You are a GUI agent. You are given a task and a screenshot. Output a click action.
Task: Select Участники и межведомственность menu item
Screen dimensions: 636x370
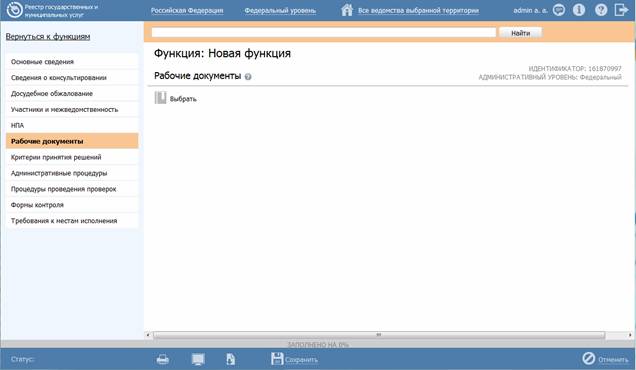(x=72, y=110)
